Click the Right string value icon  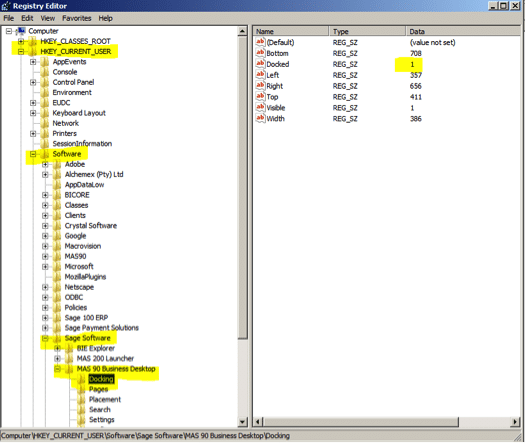260,85
